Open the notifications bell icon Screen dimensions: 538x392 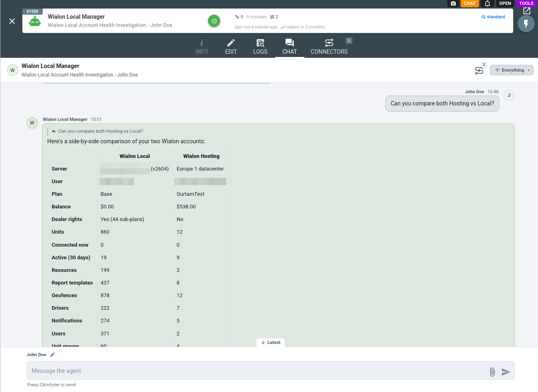(x=487, y=3)
